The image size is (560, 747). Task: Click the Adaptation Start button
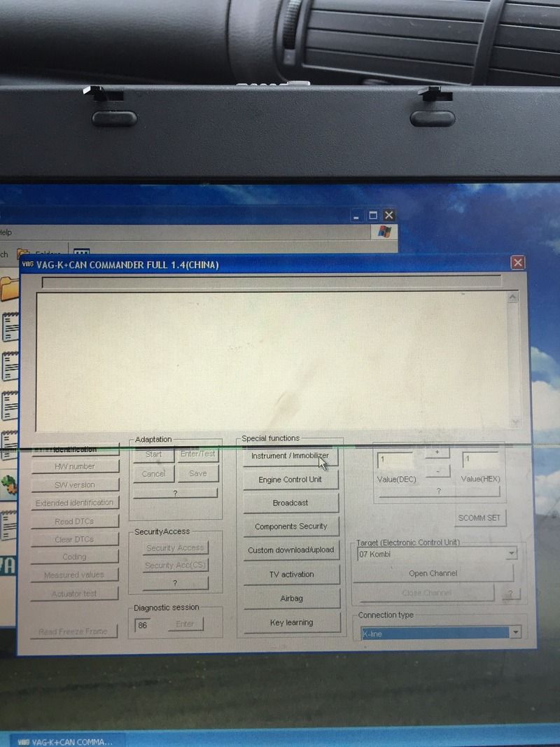[x=154, y=454]
